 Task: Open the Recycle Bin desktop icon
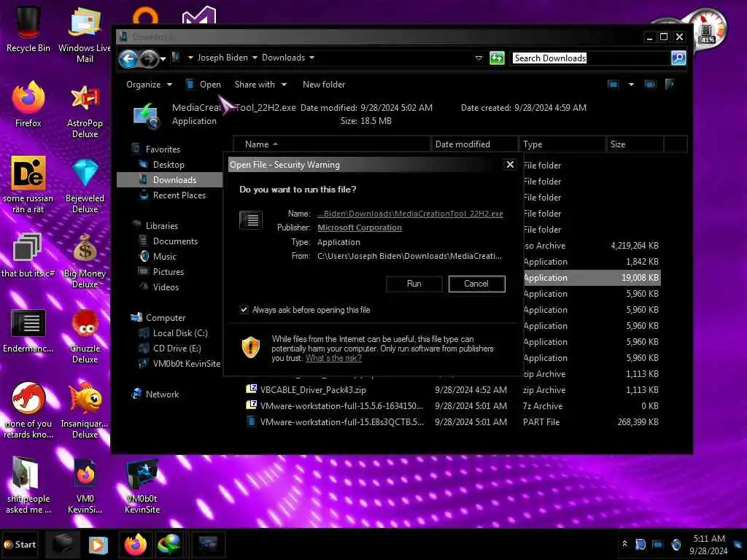[x=28, y=29]
